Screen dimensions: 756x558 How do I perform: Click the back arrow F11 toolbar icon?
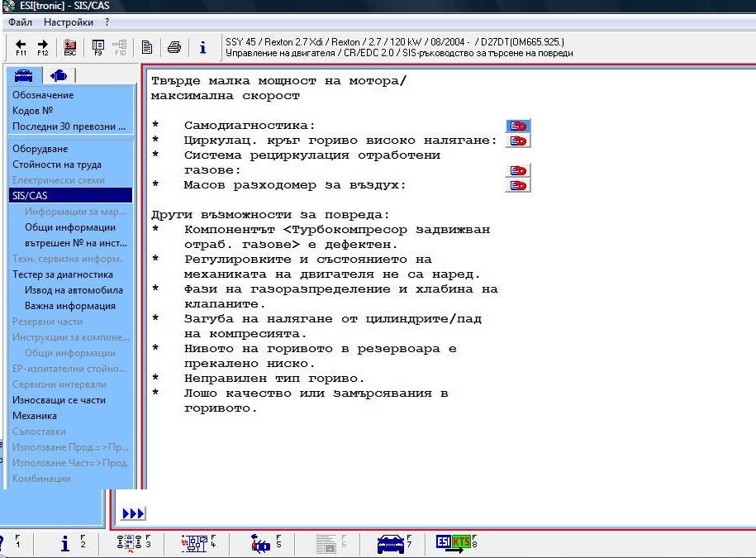coord(21,46)
